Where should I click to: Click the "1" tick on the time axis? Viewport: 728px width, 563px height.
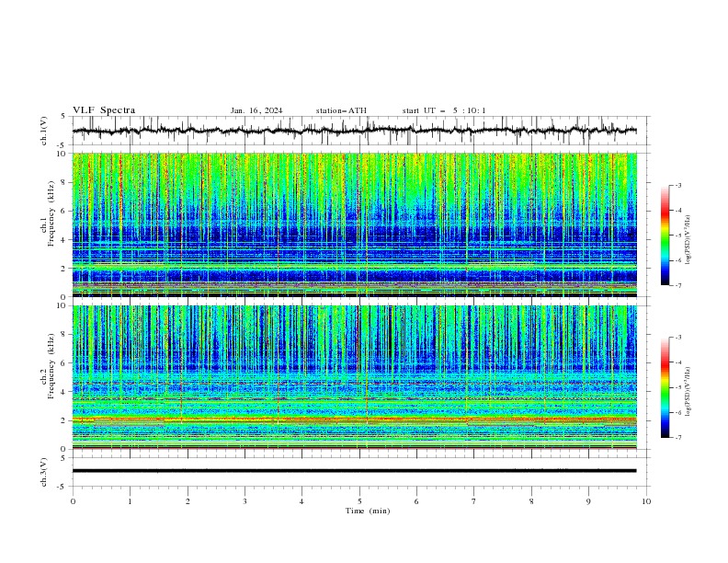click(130, 501)
